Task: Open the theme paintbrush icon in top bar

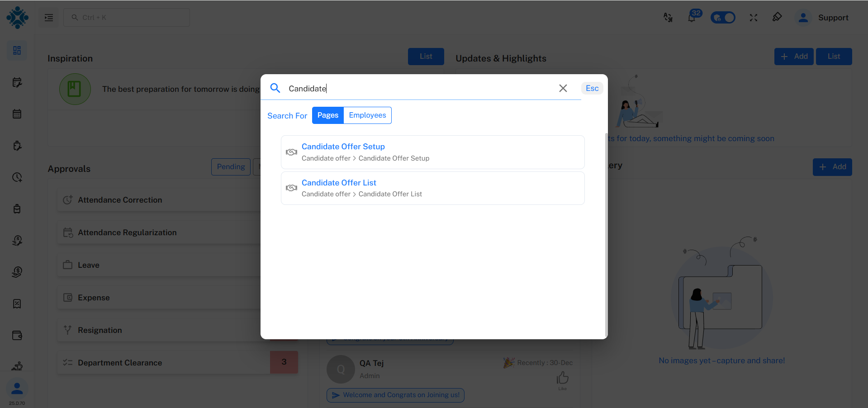Action: tap(778, 17)
